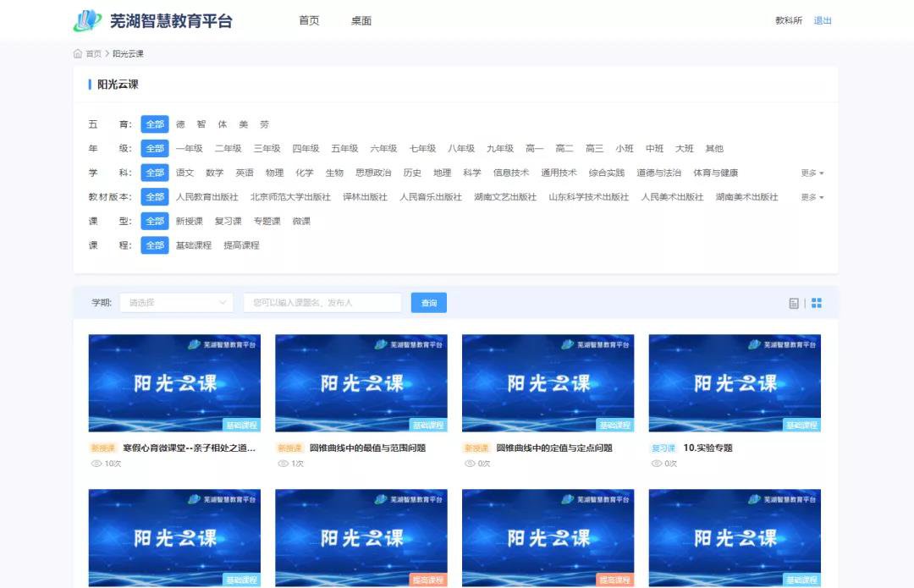Switch to grid view layout icon
This screenshot has width=914, height=588.
click(x=817, y=303)
